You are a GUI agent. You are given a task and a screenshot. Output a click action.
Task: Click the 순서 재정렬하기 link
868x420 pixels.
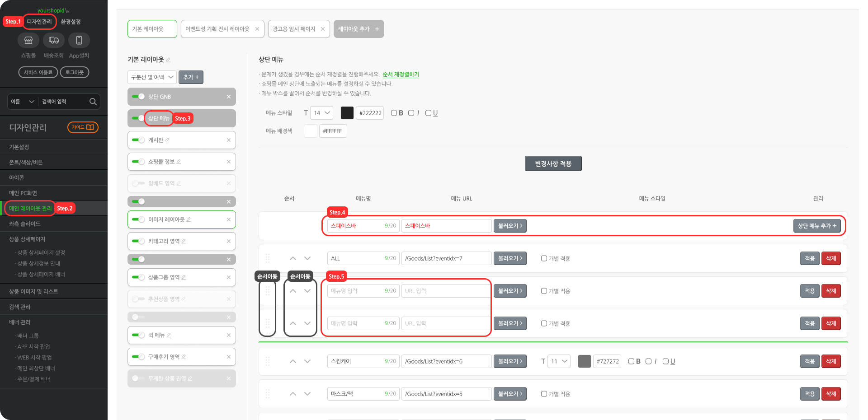coord(401,75)
